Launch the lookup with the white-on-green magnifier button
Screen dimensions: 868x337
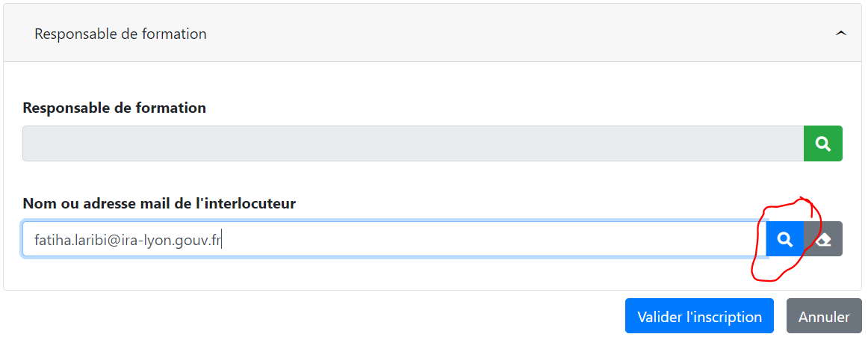click(x=822, y=144)
